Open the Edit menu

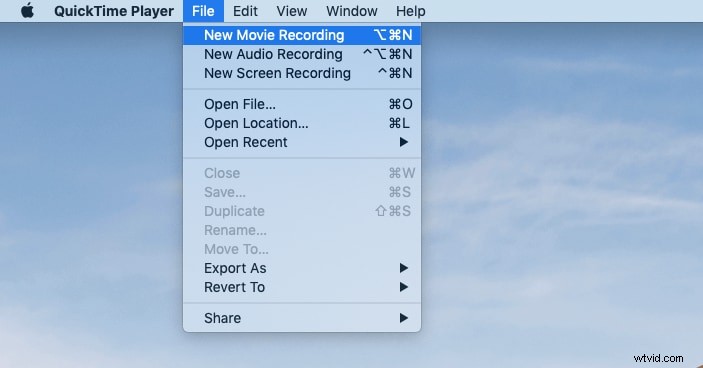coord(245,11)
